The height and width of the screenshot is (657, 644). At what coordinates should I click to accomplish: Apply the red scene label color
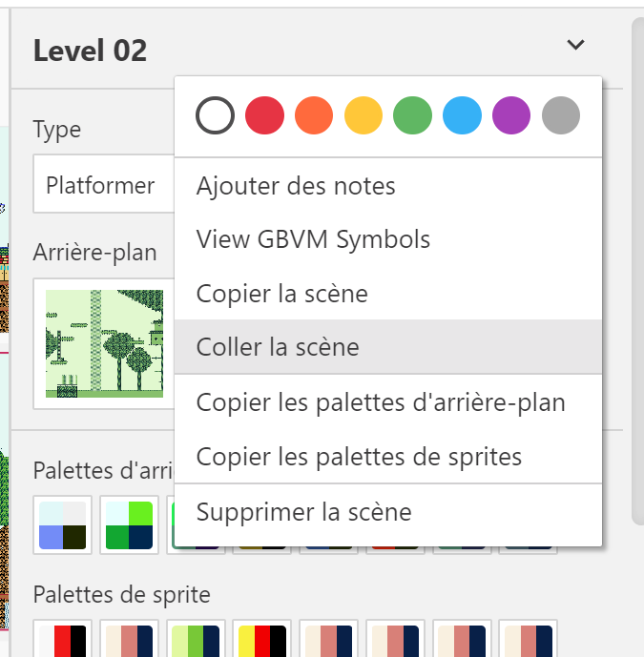265,116
